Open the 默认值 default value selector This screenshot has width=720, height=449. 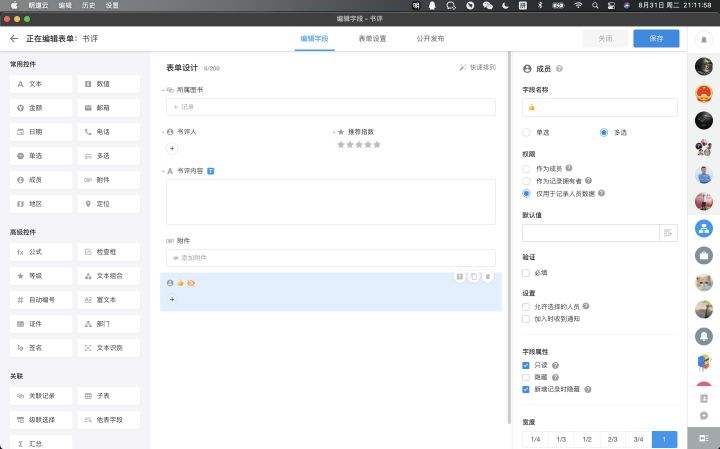click(x=668, y=232)
